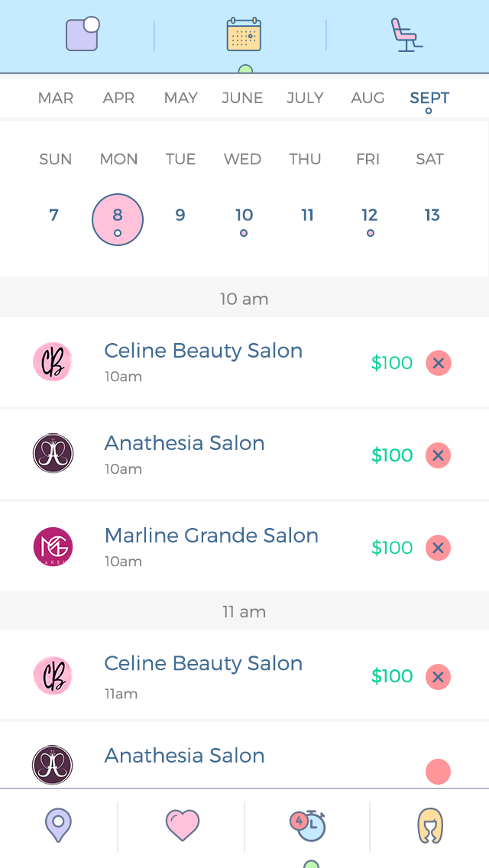489x868 pixels.
Task: Select Saturday the 13th date
Action: coord(432,215)
